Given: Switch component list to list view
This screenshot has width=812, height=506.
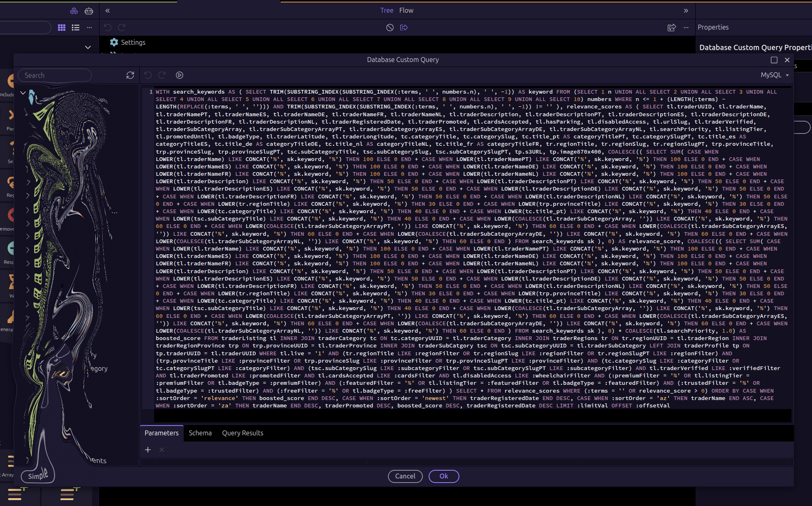Looking at the screenshot, I should click(x=76, y=28).
